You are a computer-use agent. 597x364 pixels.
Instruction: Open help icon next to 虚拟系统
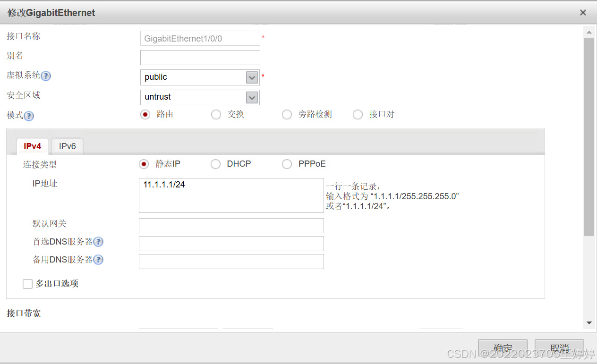coord(46,76)
